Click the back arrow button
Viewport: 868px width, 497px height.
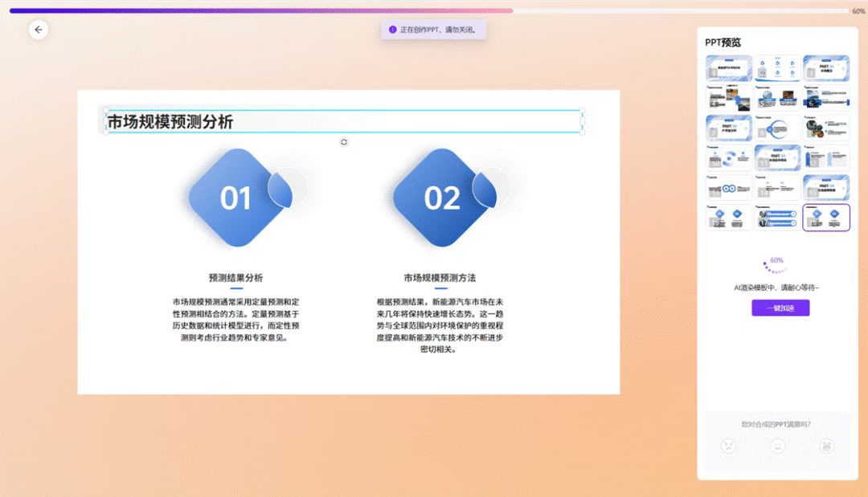39,30
